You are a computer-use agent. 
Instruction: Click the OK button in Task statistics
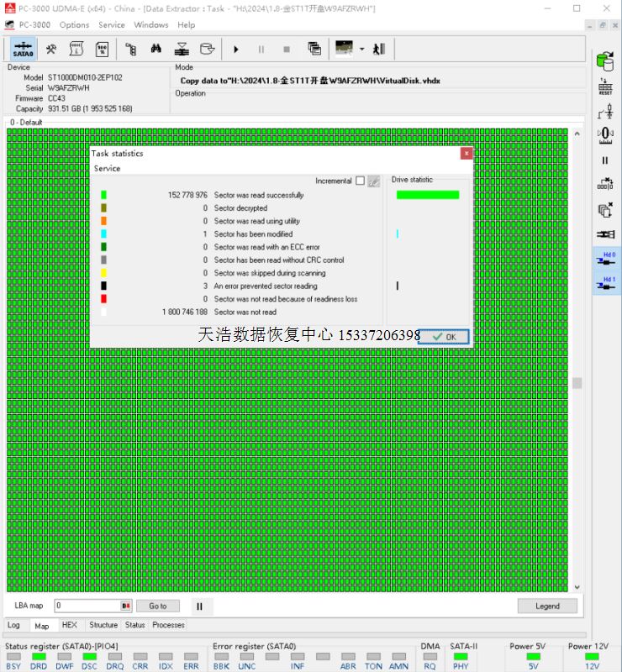pos(443,336)
